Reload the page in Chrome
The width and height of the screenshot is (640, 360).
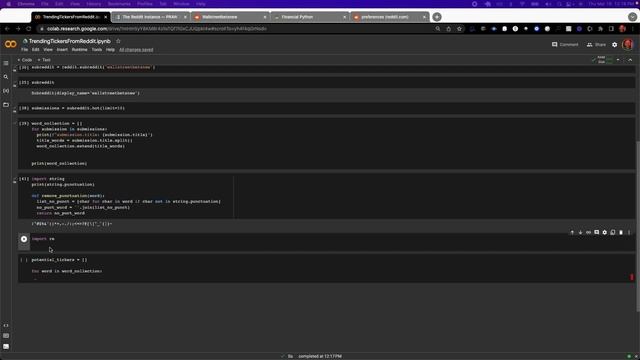point(29,29)
